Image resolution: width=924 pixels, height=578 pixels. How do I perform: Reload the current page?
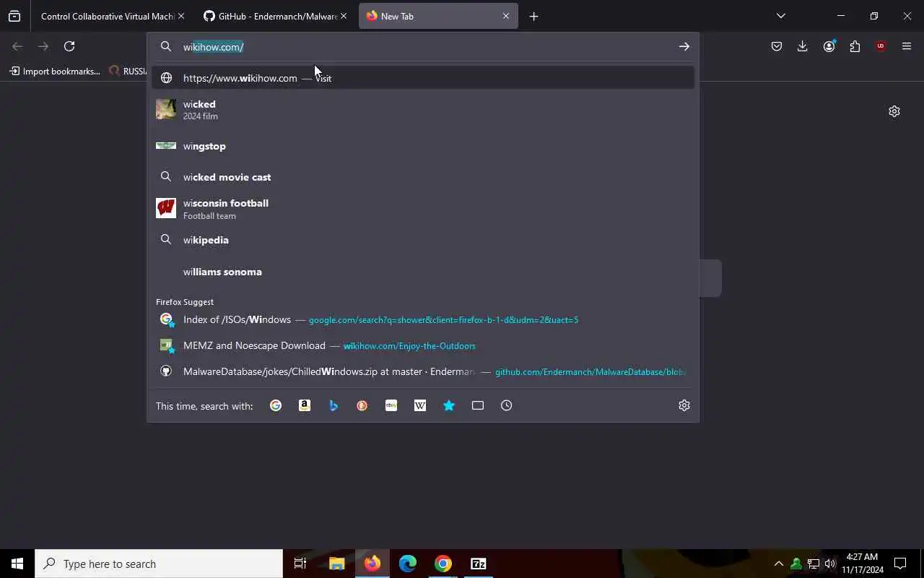(69, 46)
